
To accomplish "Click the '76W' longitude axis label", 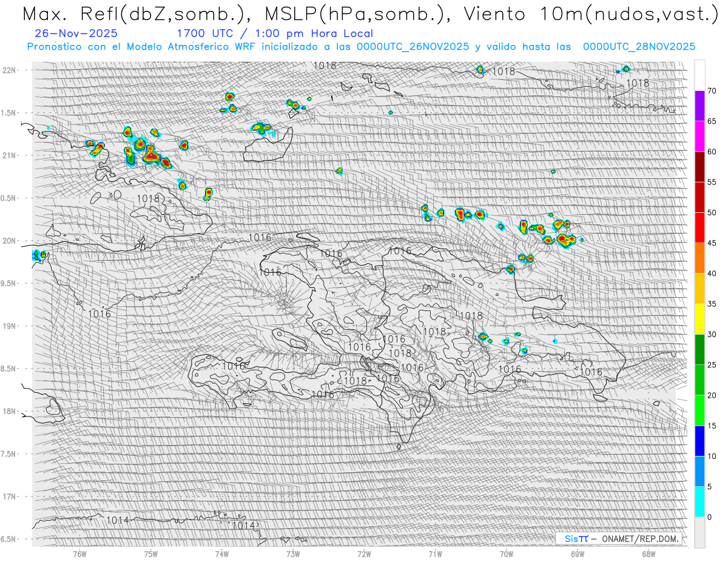I will [79, 554].
